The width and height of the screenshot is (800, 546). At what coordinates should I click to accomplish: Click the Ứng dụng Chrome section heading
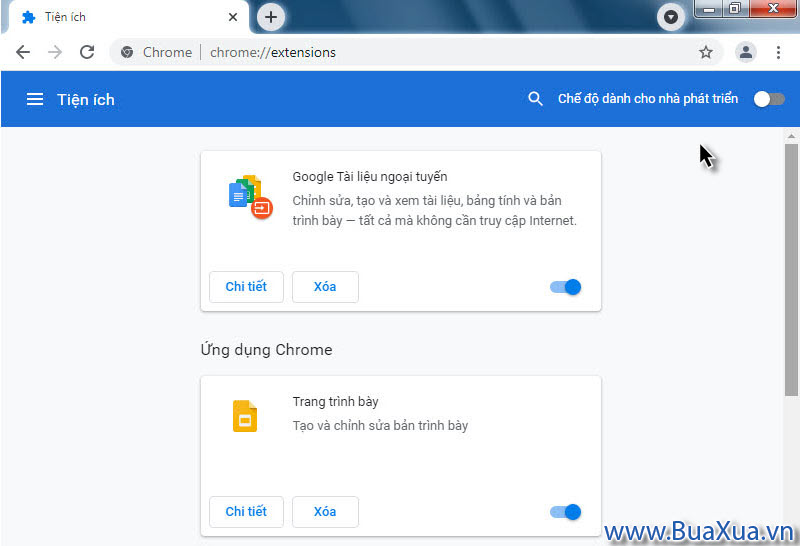266,350
